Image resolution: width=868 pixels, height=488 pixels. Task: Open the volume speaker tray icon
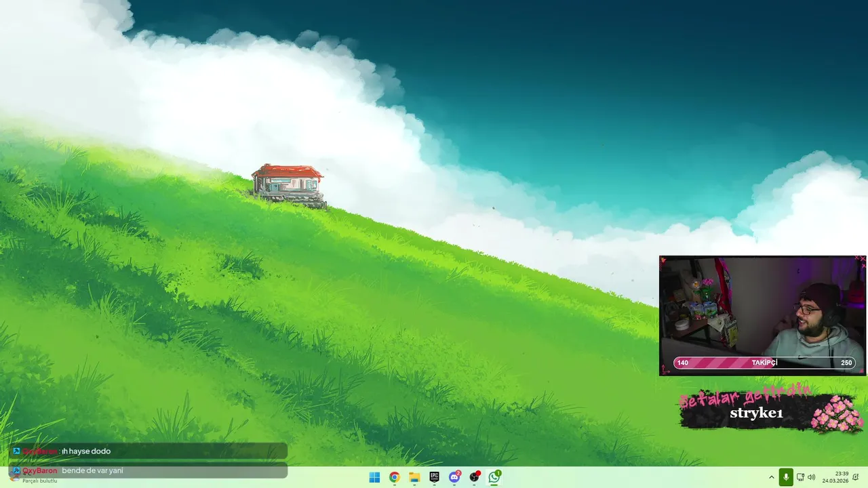(x=812, y=477)
